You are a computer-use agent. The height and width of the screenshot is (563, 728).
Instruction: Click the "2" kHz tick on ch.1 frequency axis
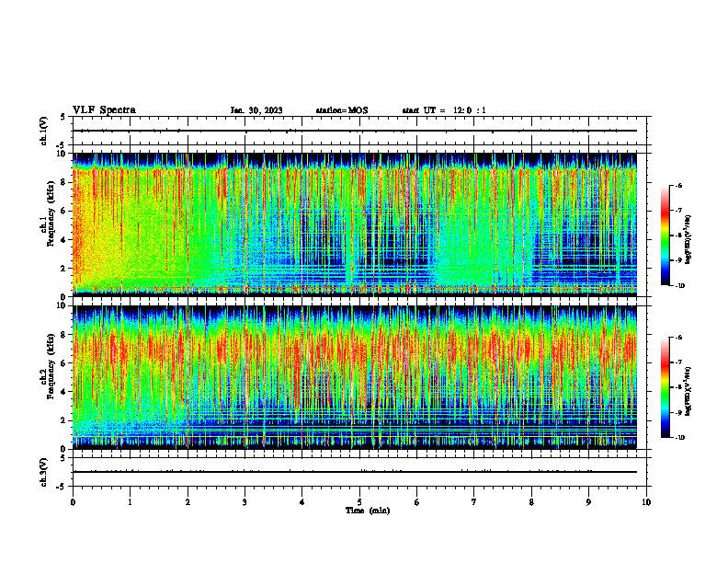(64, 268)
